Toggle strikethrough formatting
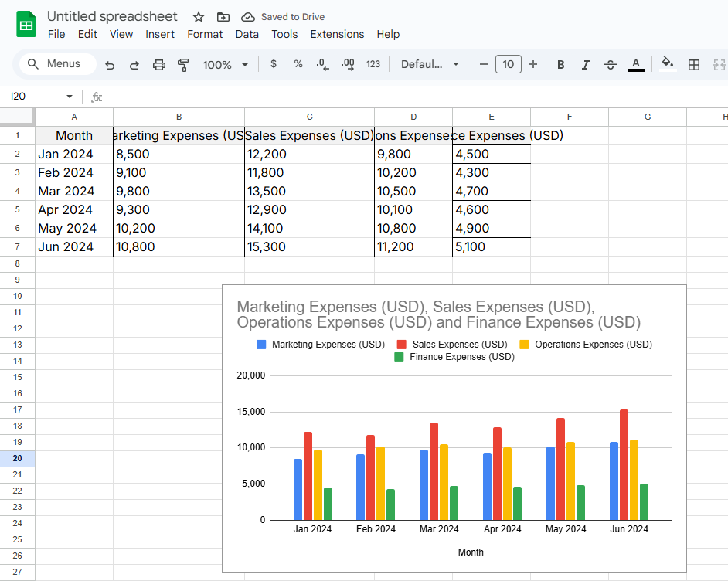Viewport: 728px width, 581px height. (611, 65)
